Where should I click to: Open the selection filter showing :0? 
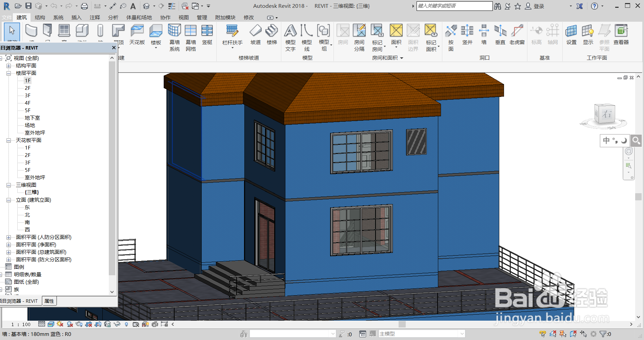(604, 334)
